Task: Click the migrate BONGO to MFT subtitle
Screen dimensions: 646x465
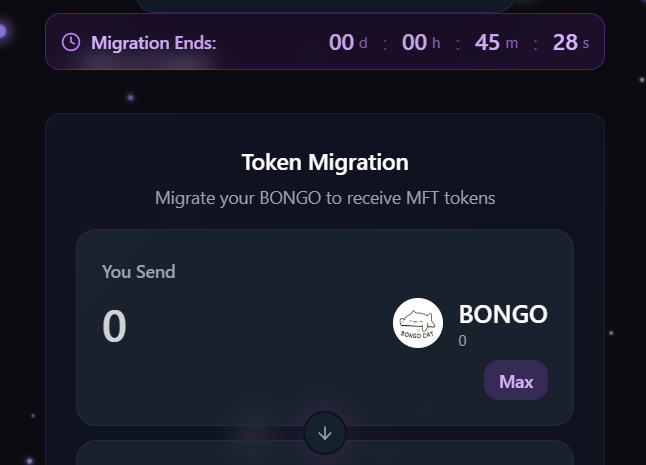Action: tap(325, 198)
